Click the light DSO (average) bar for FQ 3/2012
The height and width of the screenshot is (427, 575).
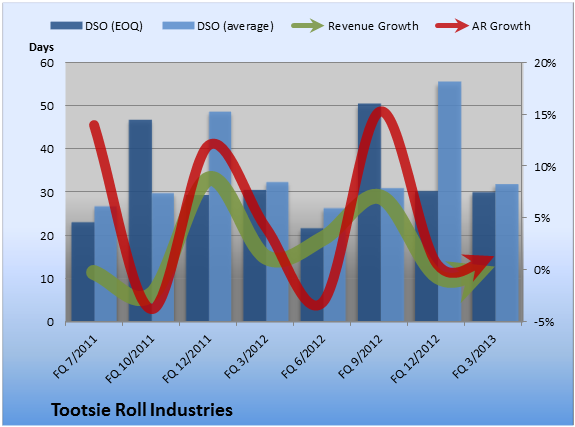point(277,252)
